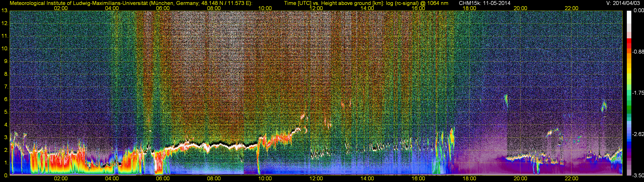Click the -1.75 colorbar value
The height and width of the screenshot is (182, 644).
click(x=638, y=93)
